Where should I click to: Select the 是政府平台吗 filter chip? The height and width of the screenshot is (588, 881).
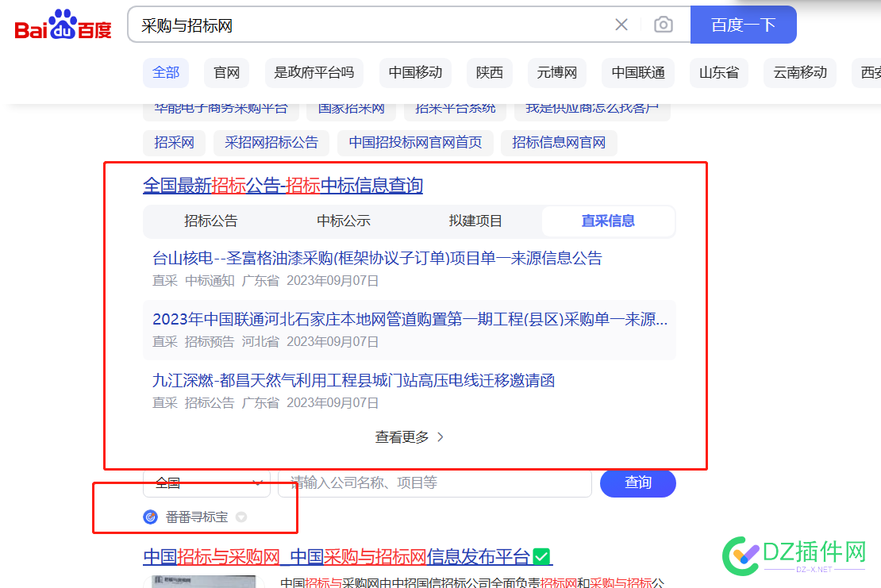314,72
